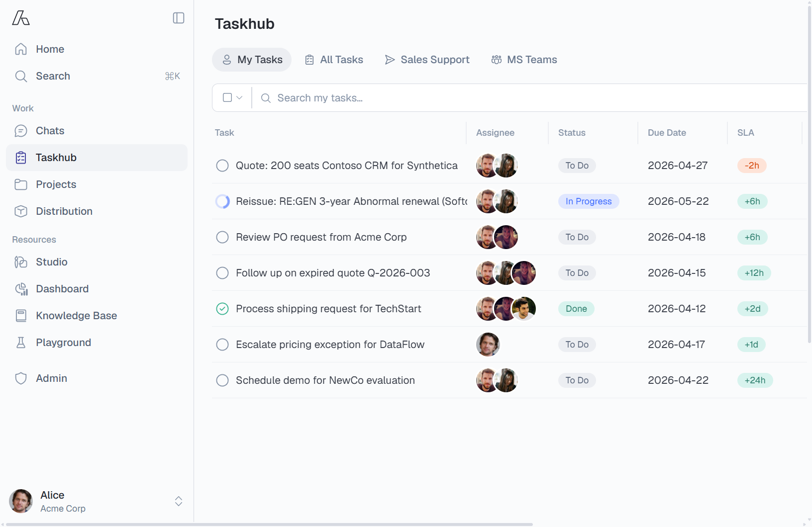Click third assignee avatar on expired quote task
Image resolution: width=812 pixels, height=527 pixels.
[x=524, y=273]
